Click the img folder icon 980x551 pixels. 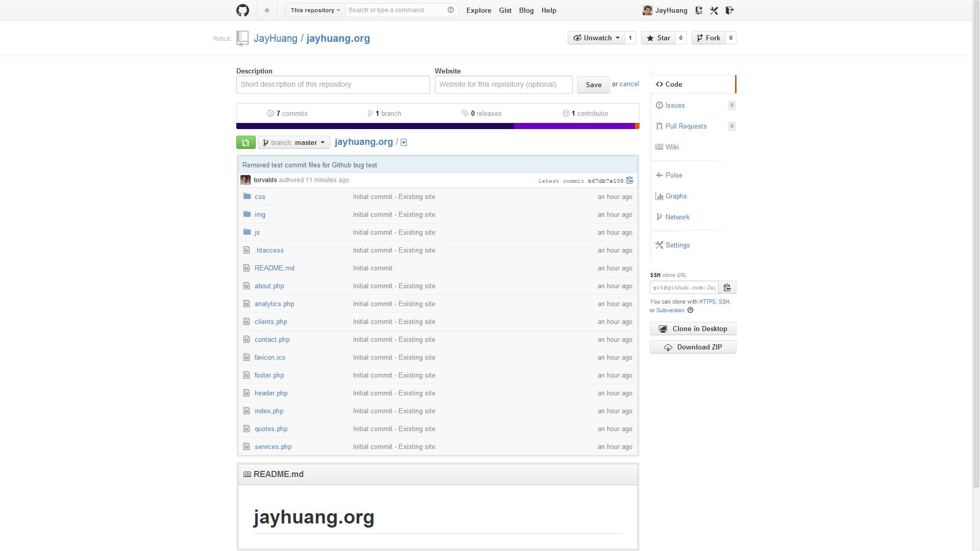(x=247, y=214)
